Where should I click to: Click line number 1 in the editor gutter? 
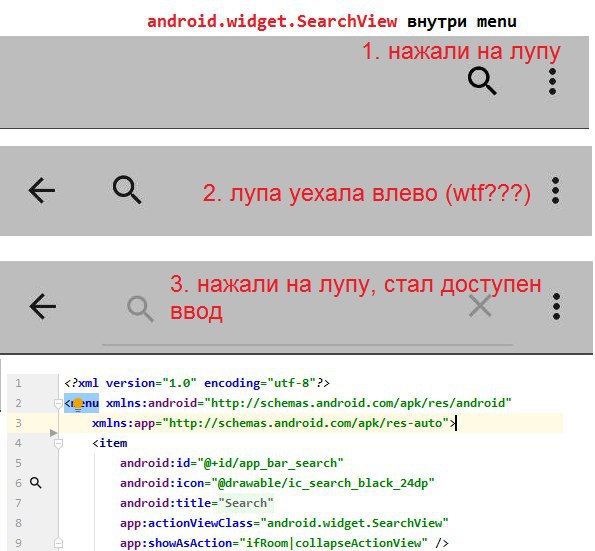[x=18, y=383]
